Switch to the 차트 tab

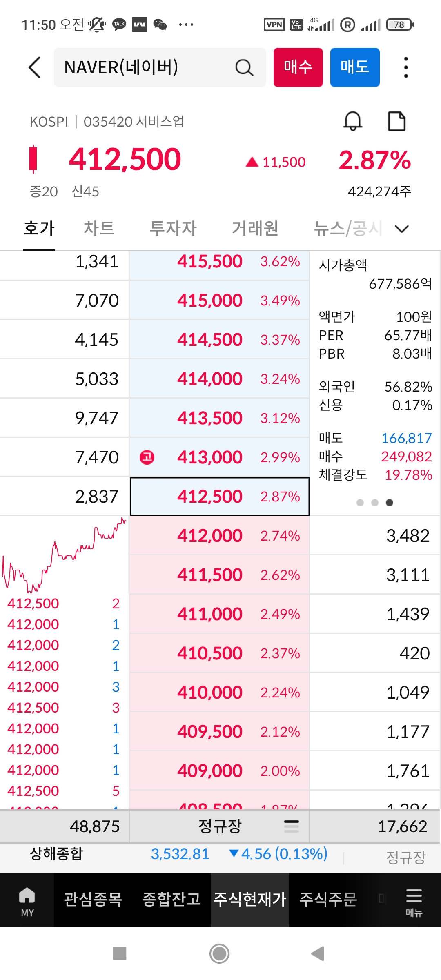coord(99,228)
